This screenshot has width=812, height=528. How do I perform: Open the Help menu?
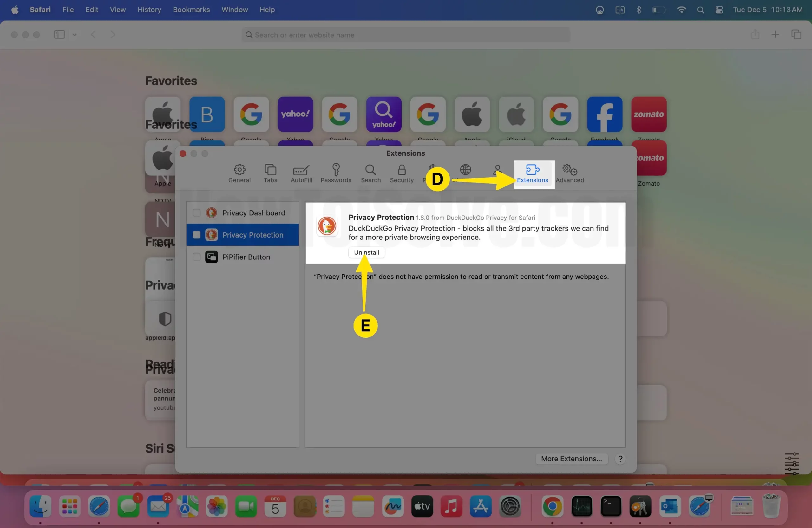(267, 10)
